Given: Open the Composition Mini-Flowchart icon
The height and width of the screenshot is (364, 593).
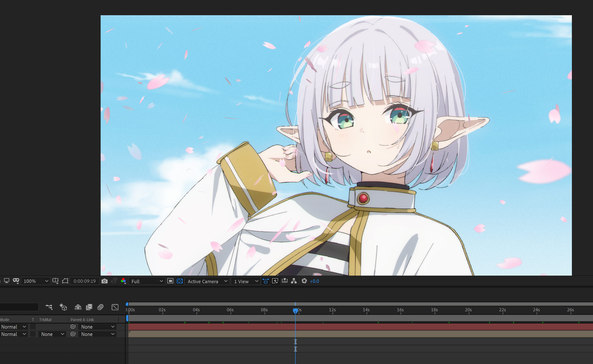Looking at the screenshot, I should click(49, 307).
